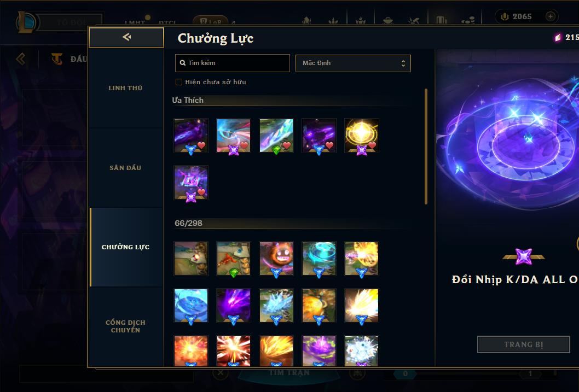
Task: Select the cyan whirlwind boom icon
Action: point(319,259)
